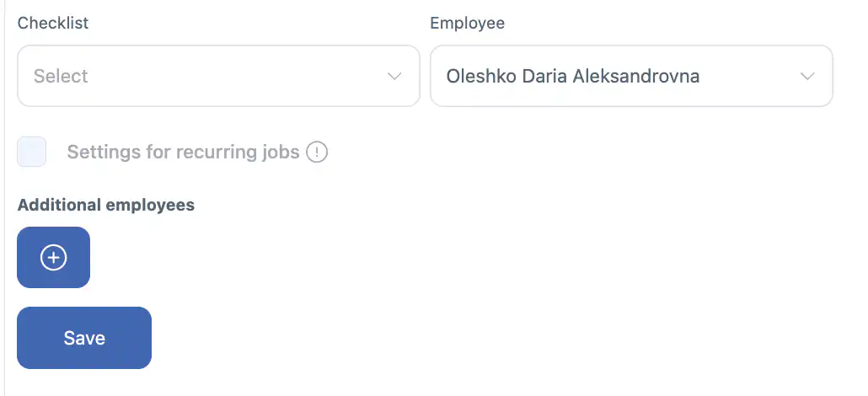Add an additional employee with the blue button
868x396 pixels.
[54, 258]
